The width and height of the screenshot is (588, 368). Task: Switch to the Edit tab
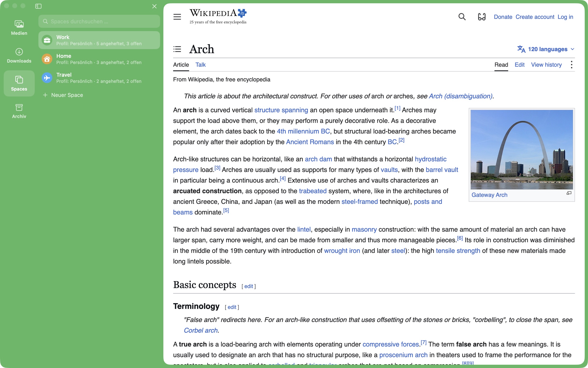tap(519, 65)
